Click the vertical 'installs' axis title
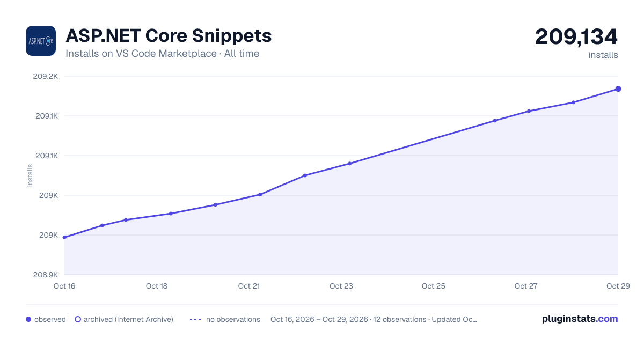Viewport: 644px width, 338px height. (30, 175)
